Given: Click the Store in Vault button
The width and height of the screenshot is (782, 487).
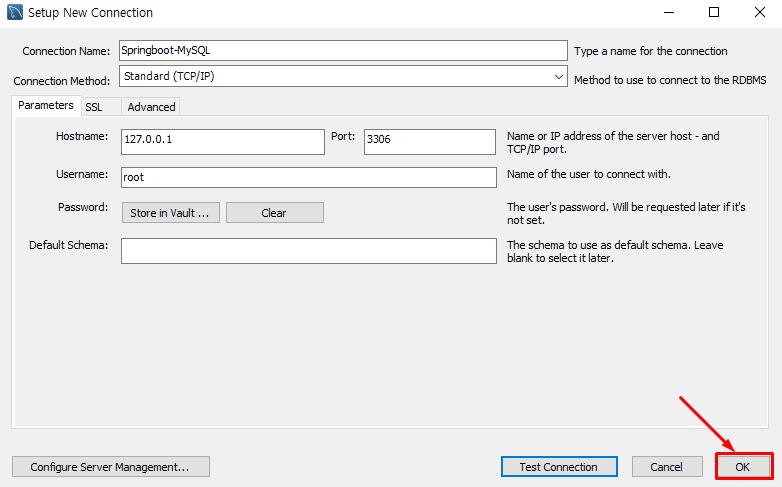Looking at the screenshot, I should point(171,213).
